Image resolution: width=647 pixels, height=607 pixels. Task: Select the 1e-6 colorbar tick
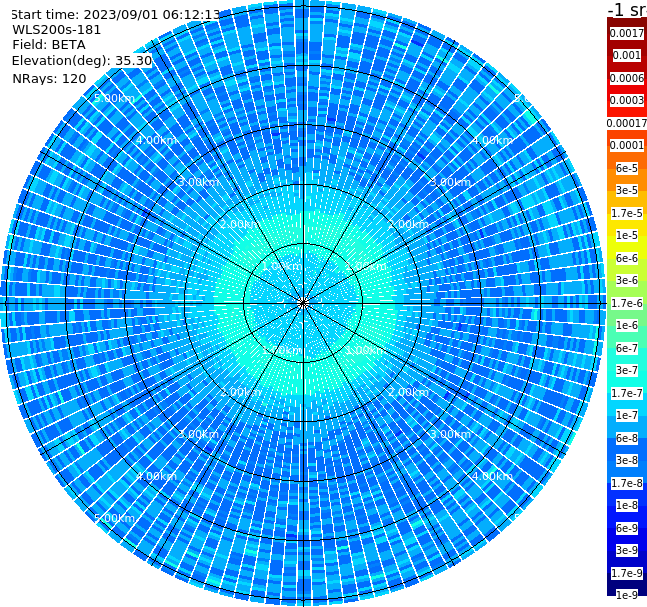(x=627, y=325)
